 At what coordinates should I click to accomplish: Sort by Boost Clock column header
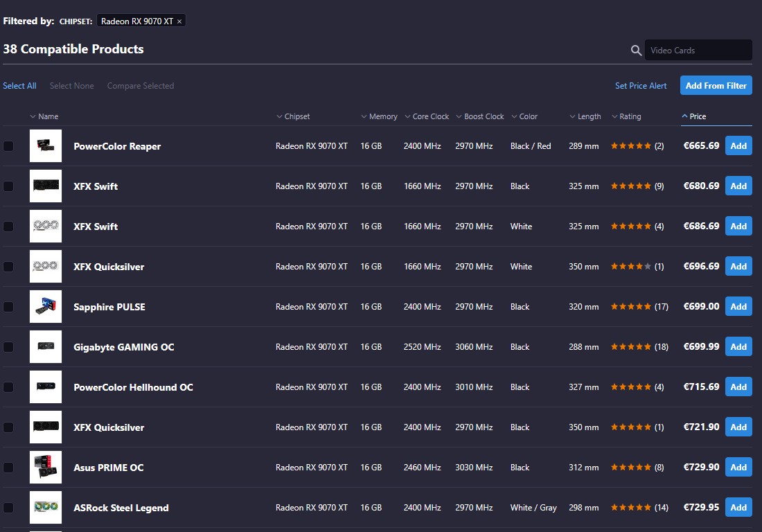pos(480,116)
